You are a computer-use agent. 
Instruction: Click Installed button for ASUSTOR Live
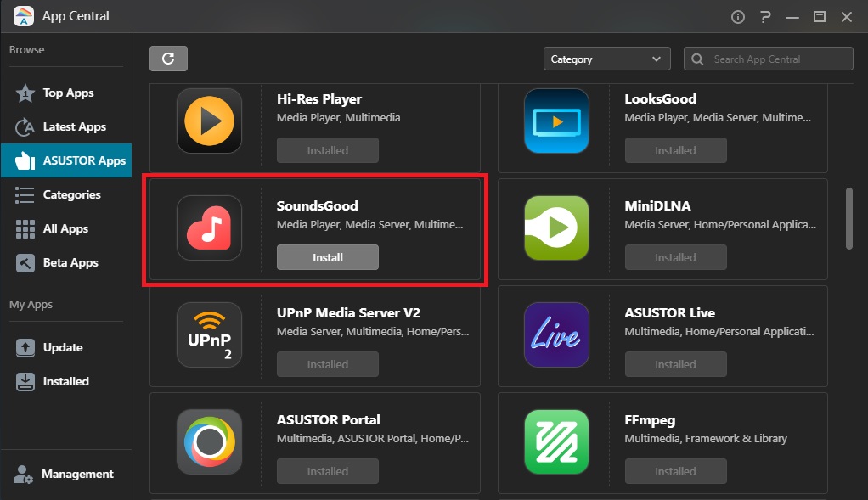click(675, 364)
